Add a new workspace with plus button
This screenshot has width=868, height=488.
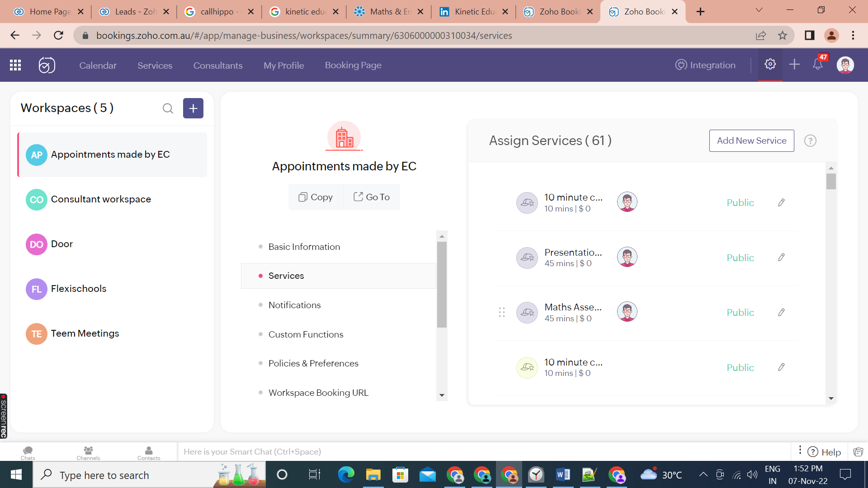193,108
